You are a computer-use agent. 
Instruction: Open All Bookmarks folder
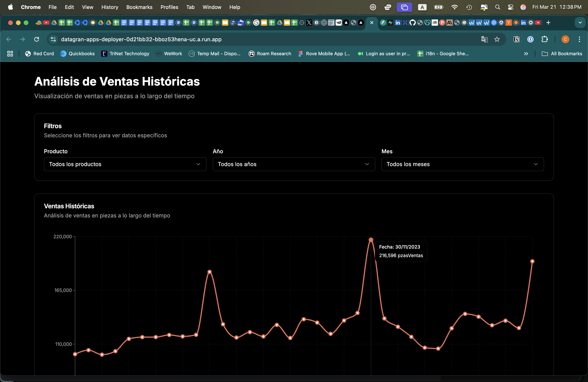[562, 54]
